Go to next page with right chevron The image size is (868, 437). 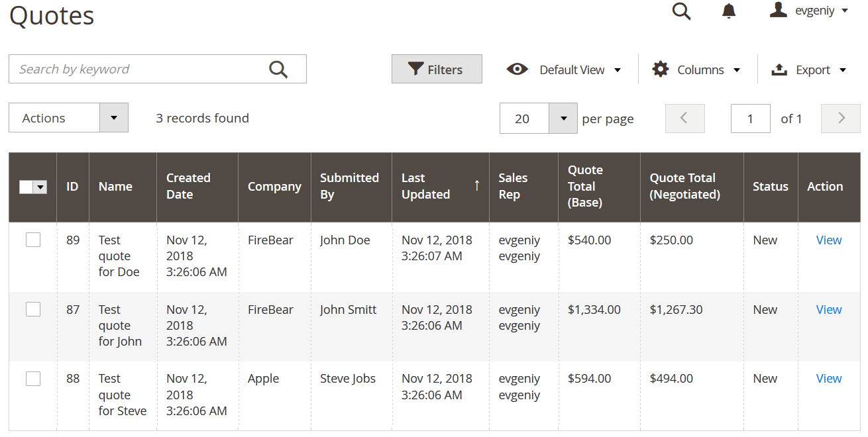841,119
